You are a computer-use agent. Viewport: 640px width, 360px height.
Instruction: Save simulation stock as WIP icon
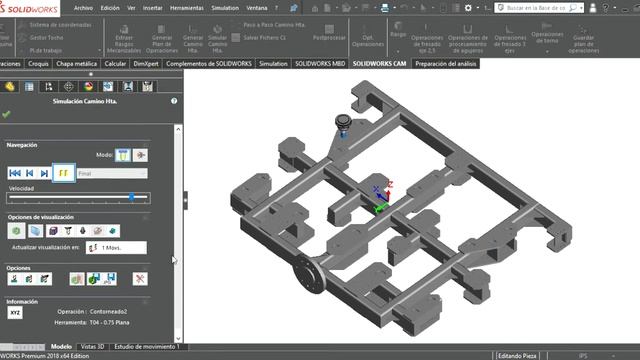pos(94,279)
